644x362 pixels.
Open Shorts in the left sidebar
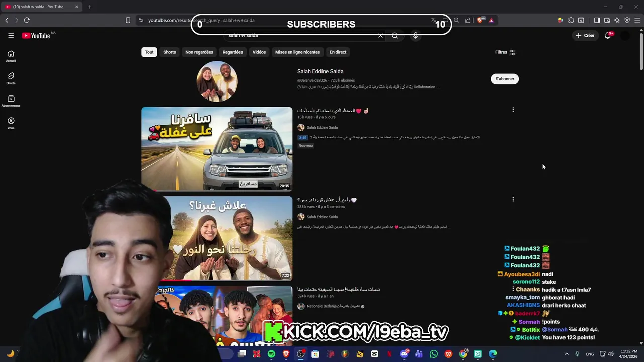pyautogui.click(x=11, y=79)
